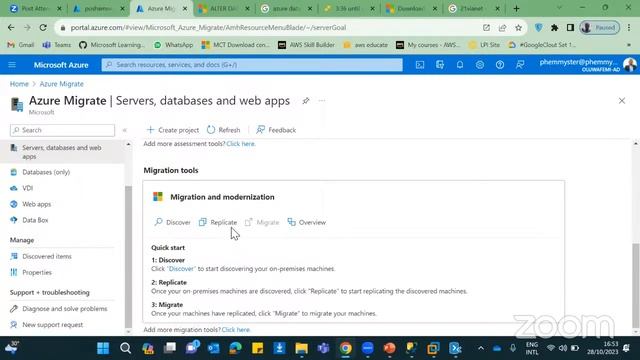The image size is (640, 360).
Task: Go to Azure Migrate breadcrumb
Action: tap(62, 84)
